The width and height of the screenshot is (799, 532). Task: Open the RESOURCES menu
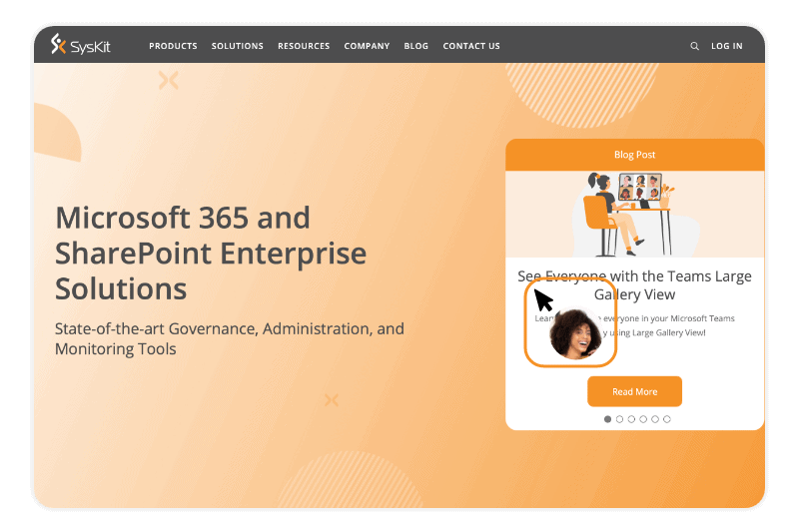pos(304,46)
